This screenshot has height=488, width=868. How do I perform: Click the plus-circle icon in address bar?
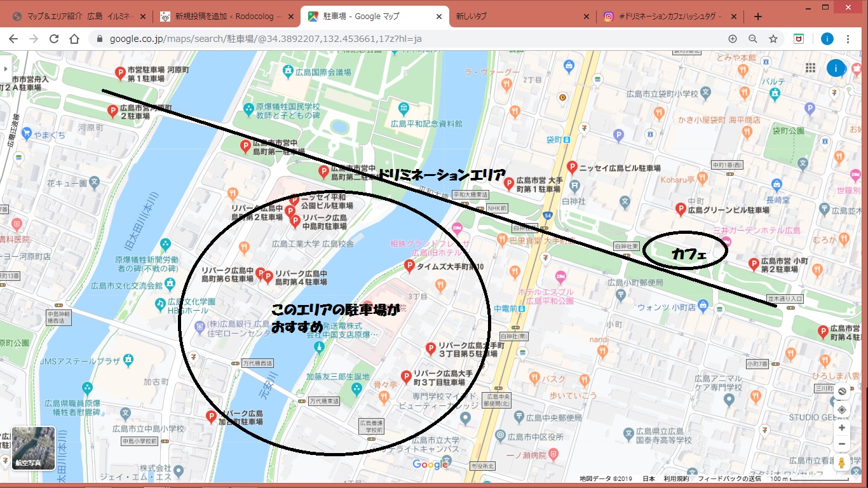733,39
